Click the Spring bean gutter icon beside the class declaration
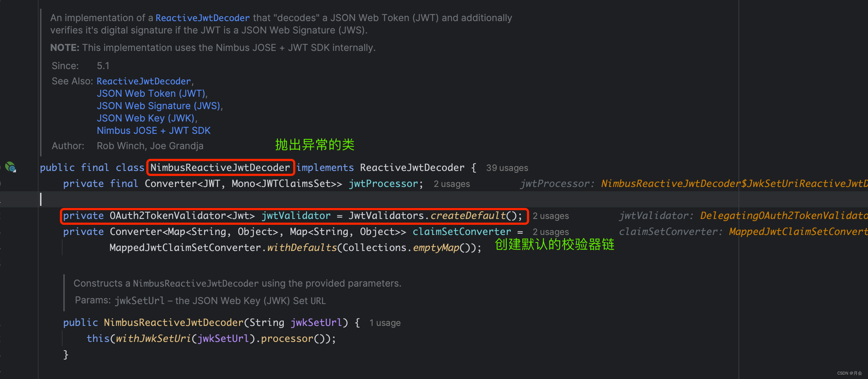868x379 pixels. pos(11,167)
